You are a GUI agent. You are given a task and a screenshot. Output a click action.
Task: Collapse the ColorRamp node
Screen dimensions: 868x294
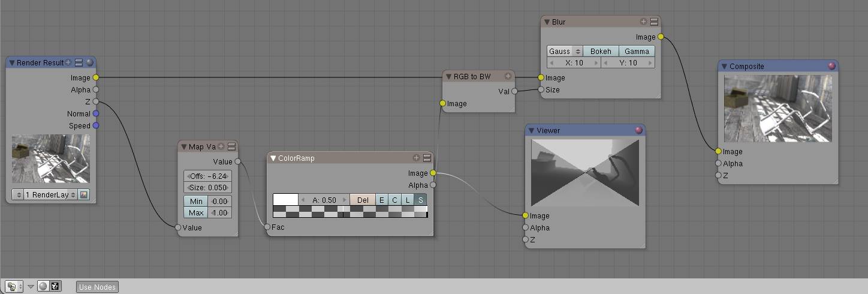point(273,158)
